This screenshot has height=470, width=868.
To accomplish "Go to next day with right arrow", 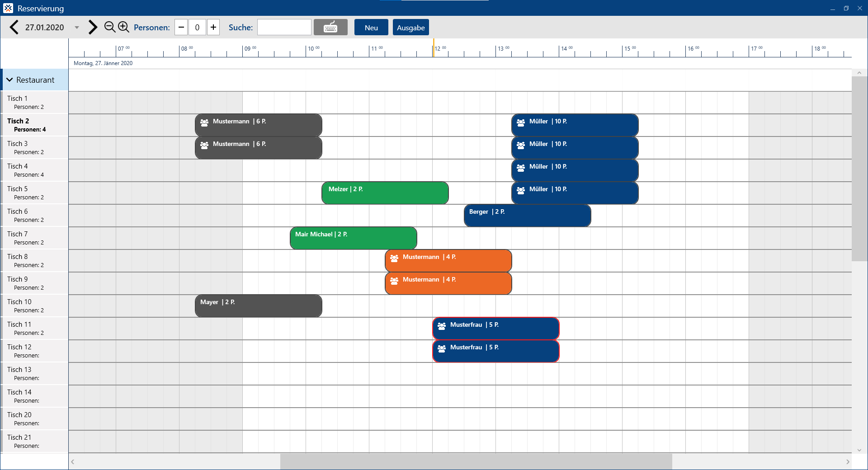I will coord(93,27).
